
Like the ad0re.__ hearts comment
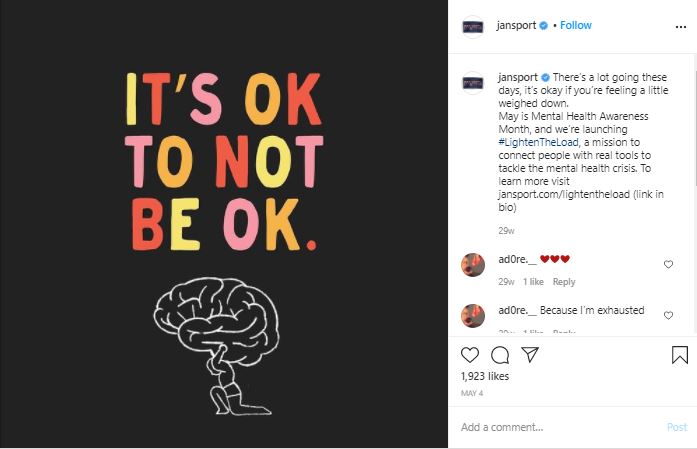[668, 265]
